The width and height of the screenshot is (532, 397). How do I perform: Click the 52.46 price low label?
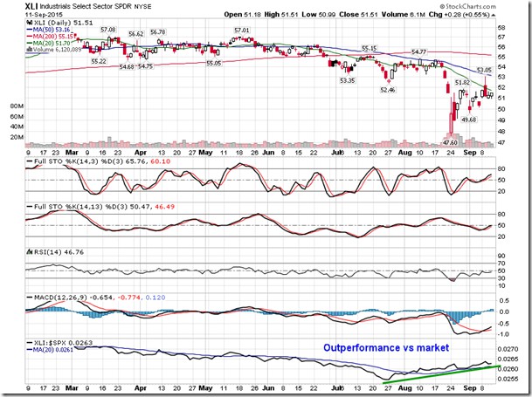pyautogui.click(x=388, y=90)
